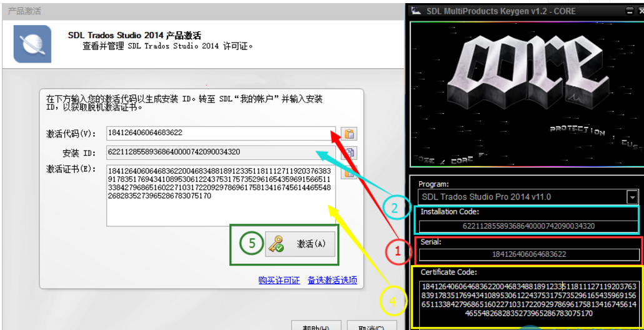
Task: Click the keygen Serial field
Action: (x=528, y=254)
